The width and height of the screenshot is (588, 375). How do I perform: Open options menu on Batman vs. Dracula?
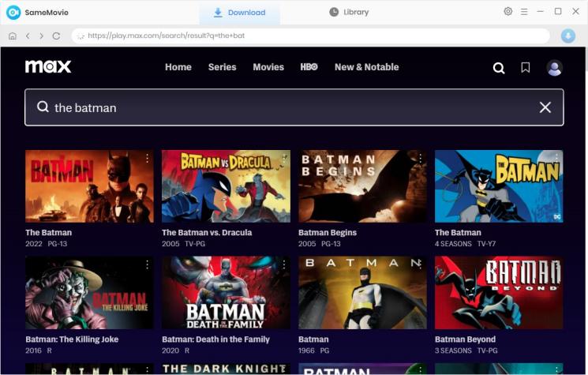coord(284,158)
